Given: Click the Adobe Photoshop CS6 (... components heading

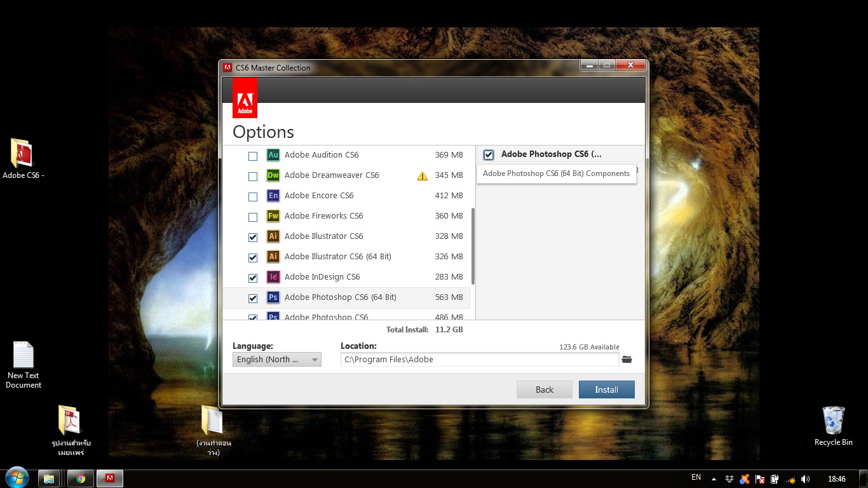Looking at the screenshot, I should 552,154.
